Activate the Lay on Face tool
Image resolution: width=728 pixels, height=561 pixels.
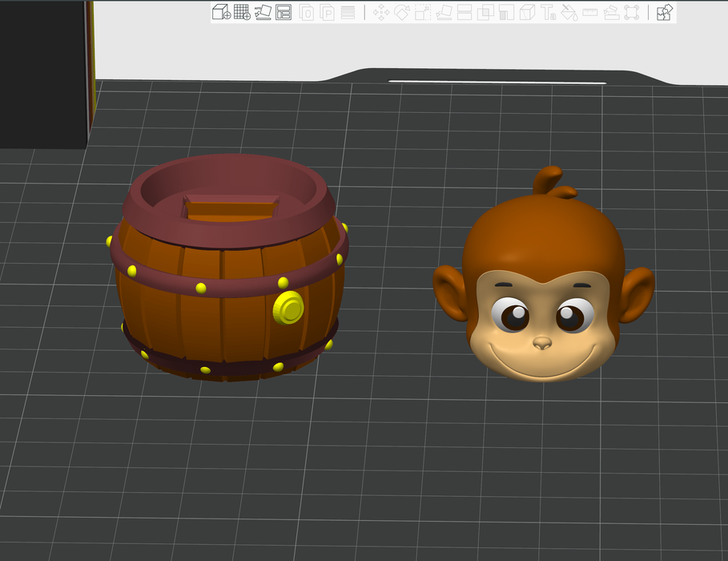click(444, 12)
